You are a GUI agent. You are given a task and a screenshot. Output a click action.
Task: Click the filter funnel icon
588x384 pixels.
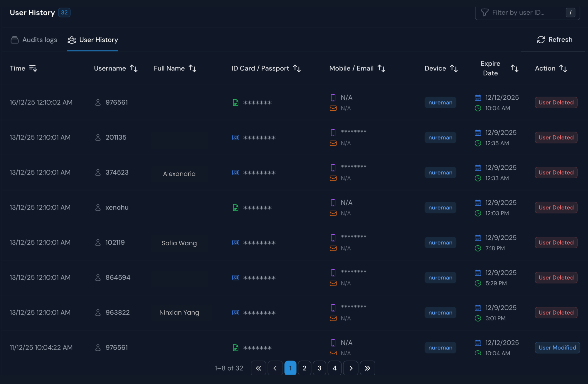point(484,12)
